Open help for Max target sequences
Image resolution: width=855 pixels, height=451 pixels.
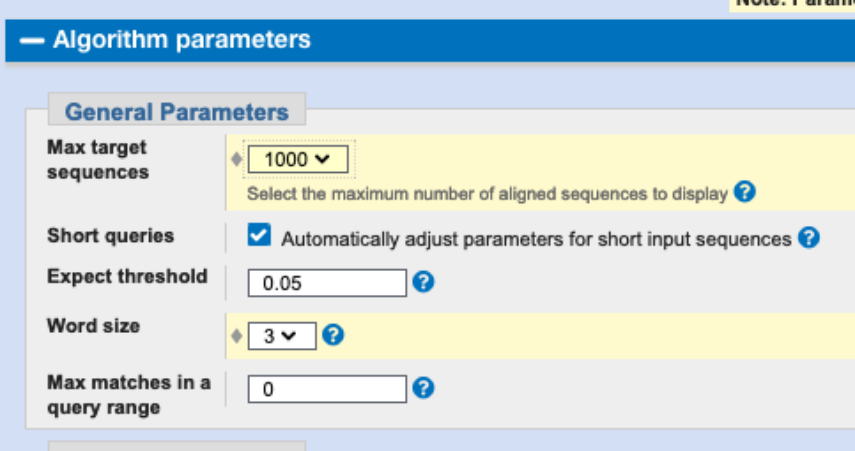[x=744, y=192]
